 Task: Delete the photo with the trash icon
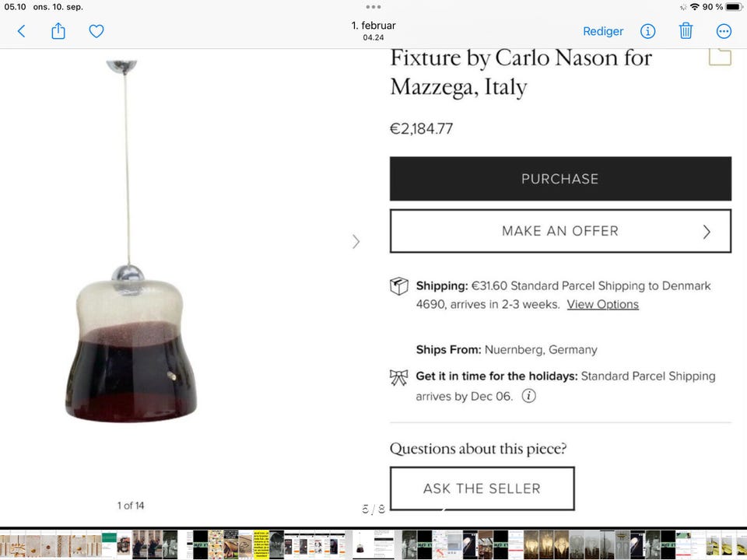tap(686, 31)
